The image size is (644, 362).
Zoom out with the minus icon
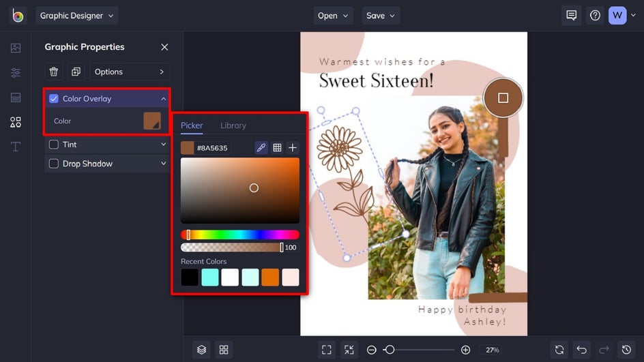[371, 350]
